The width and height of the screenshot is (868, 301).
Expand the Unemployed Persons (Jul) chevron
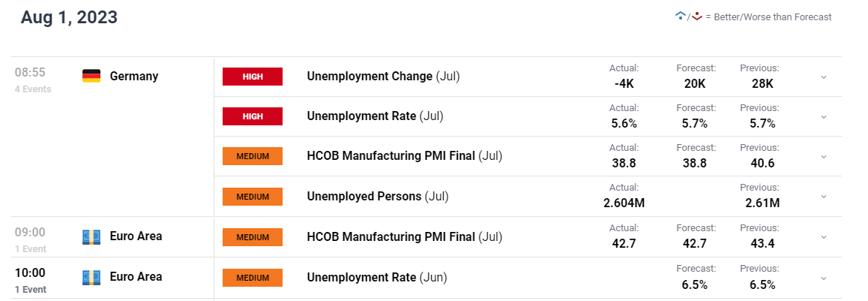[824, 197]
